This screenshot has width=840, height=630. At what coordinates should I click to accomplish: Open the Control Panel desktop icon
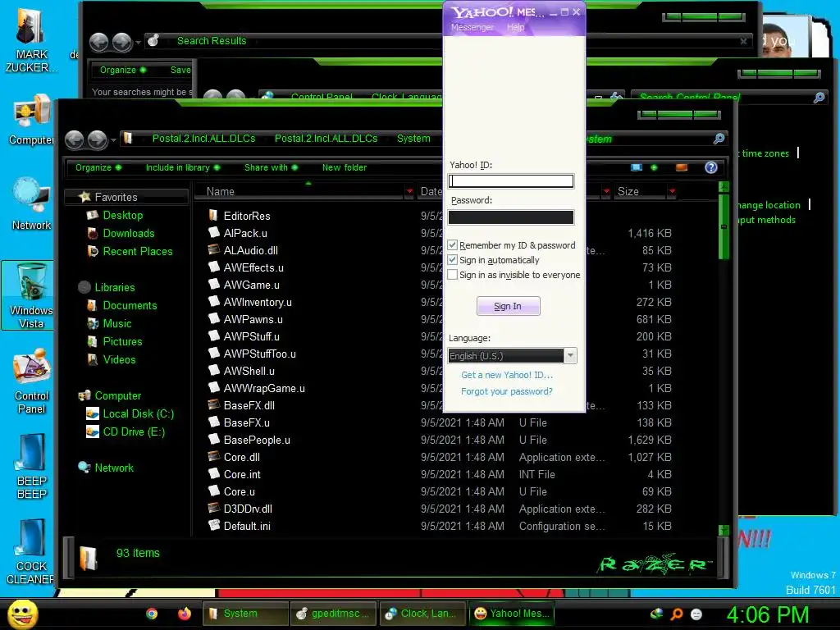point(31,382)
